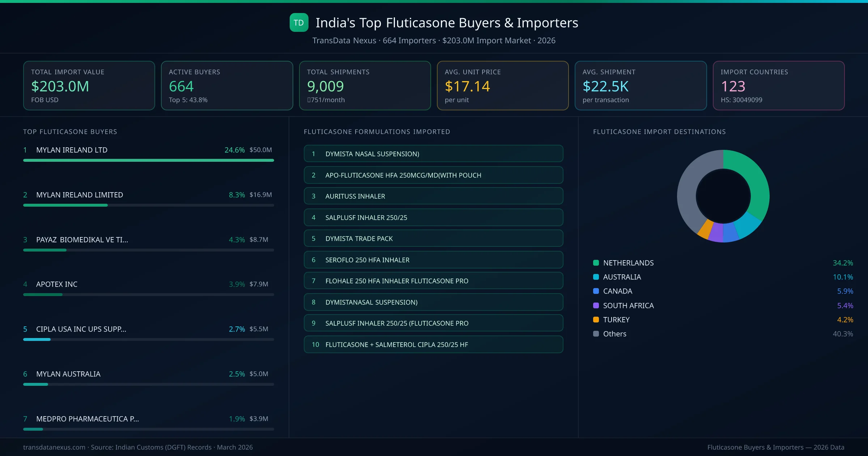
Task: Switch to Top Fluticasone Buyers section
Action: coord(70,132)
